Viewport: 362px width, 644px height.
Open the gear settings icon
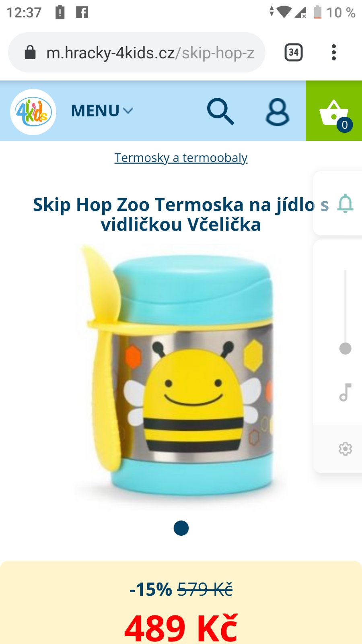345,448
